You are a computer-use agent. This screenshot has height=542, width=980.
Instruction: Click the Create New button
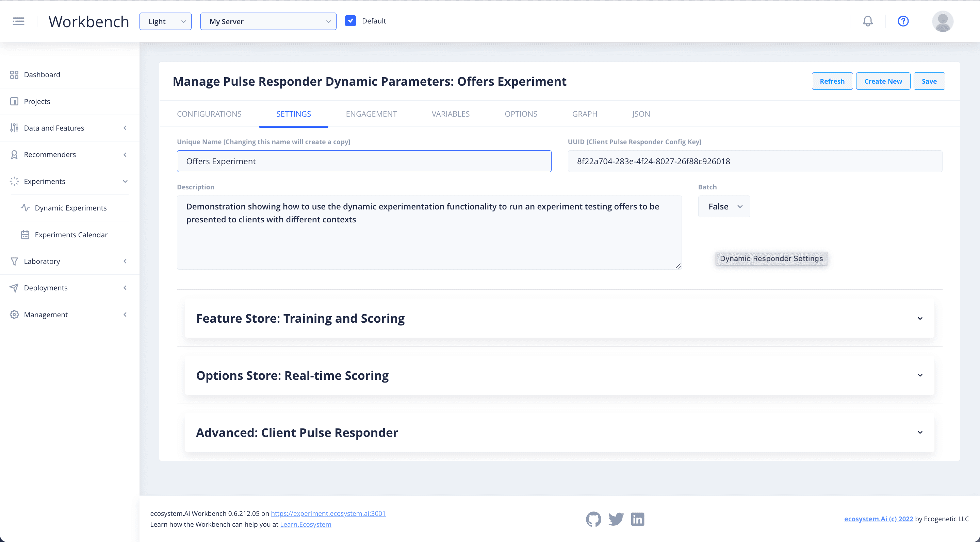(883, 81)
